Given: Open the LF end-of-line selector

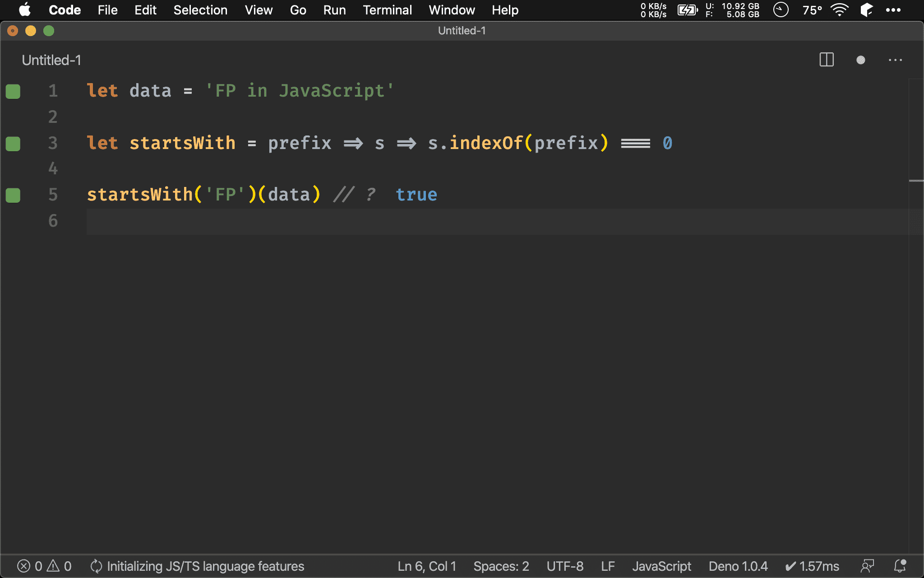Looking at the screenshot, I should (x=608, y=566).
